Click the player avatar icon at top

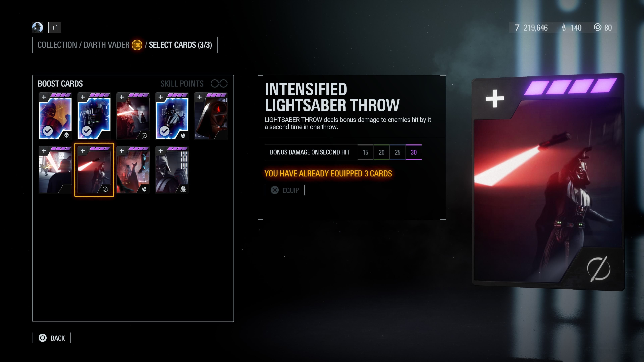(38, 27)
